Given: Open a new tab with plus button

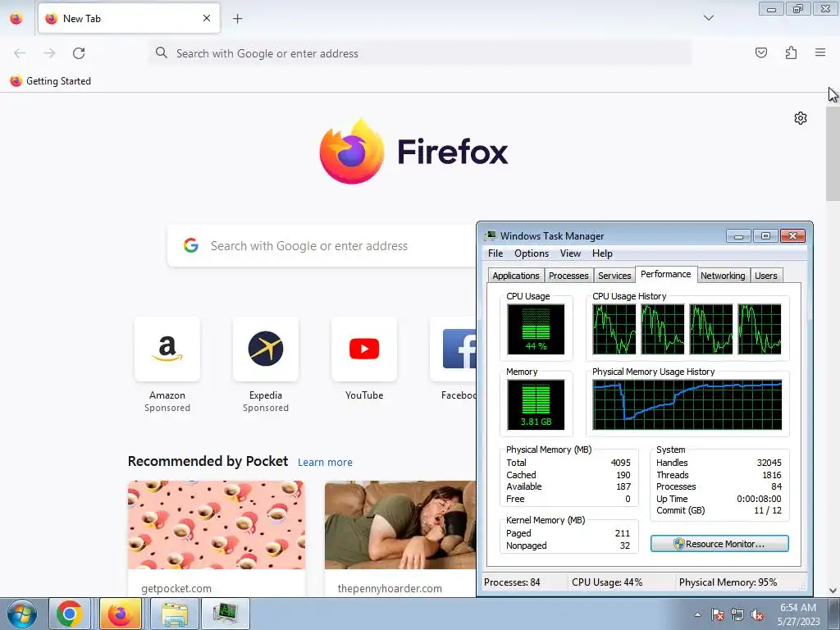Looking at the screenshot, I should click(x=237, y=18).
